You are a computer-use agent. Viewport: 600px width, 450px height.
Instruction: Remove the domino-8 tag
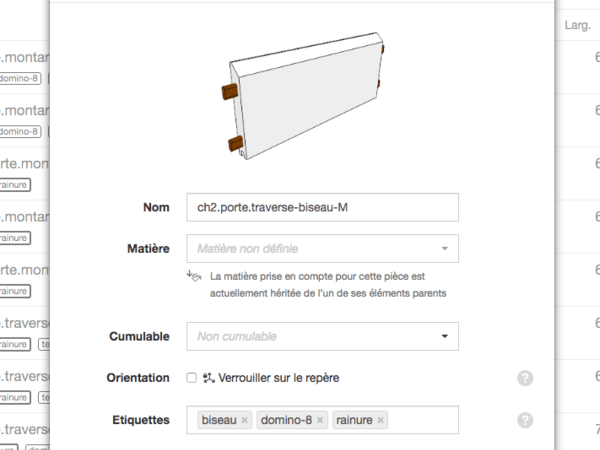pos(320,421)
